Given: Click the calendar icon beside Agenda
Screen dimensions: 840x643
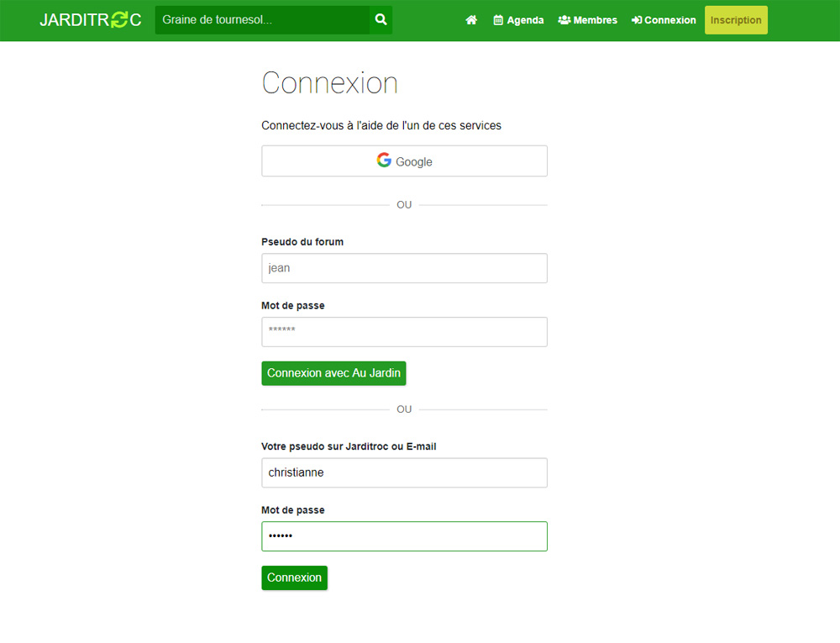Looking at the screenshot, I should click(498, 20).
